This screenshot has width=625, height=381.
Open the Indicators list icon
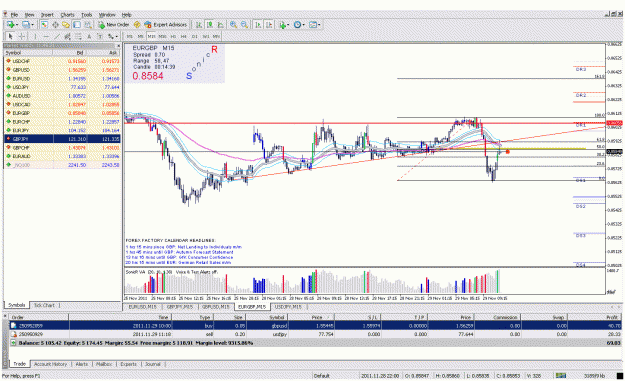pos(282,25)
